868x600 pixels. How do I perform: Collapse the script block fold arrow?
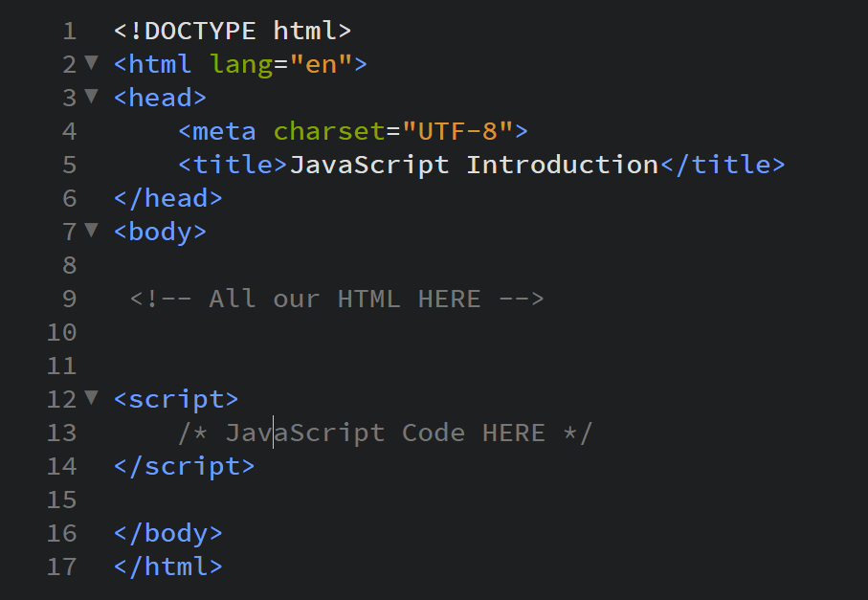click(x=89, y=399)
